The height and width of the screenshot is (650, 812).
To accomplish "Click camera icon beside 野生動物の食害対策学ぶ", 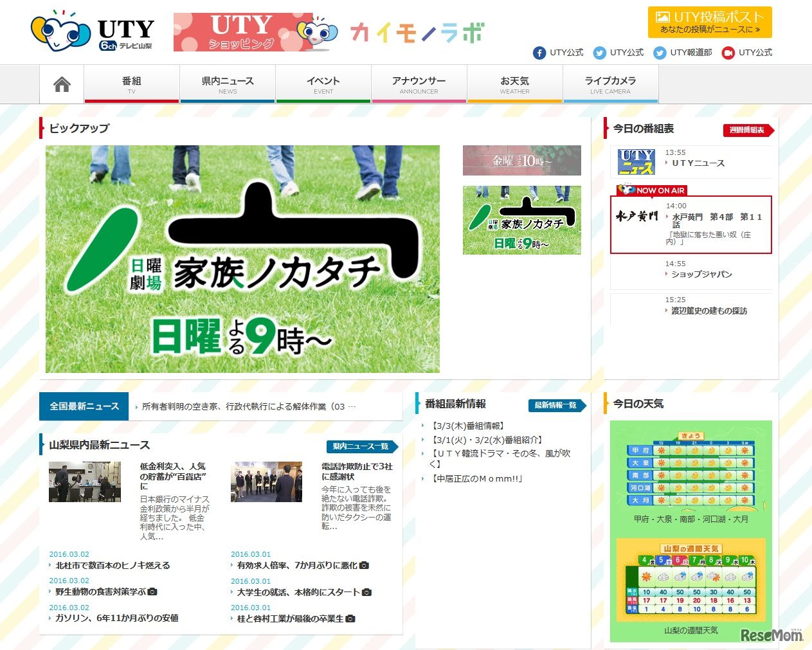I will [152, 591].
